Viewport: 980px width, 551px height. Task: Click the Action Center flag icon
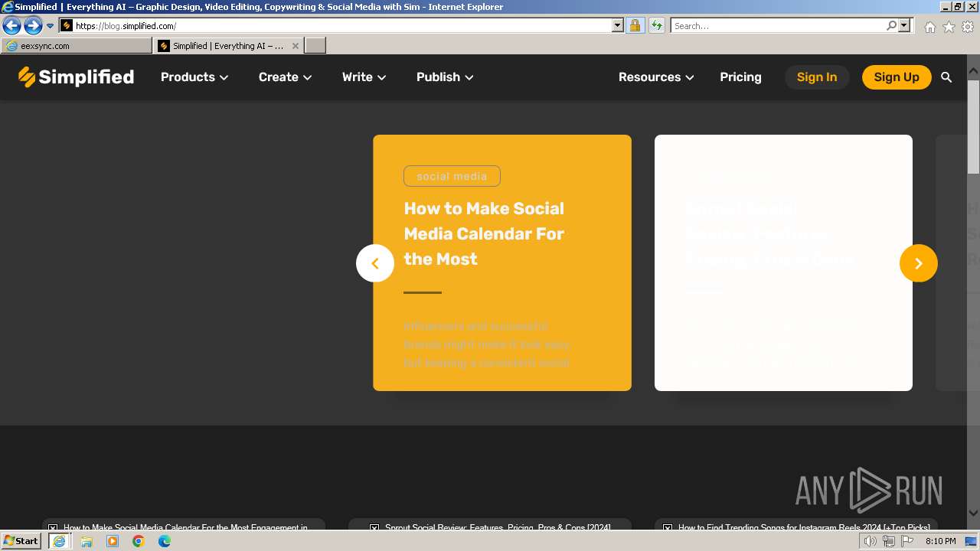click(x=907, y=541)
